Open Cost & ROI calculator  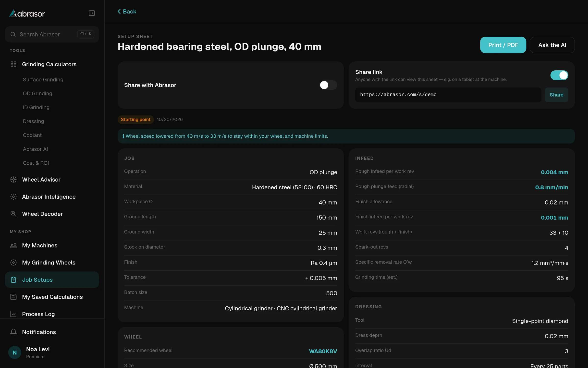(x=36, y=163)
